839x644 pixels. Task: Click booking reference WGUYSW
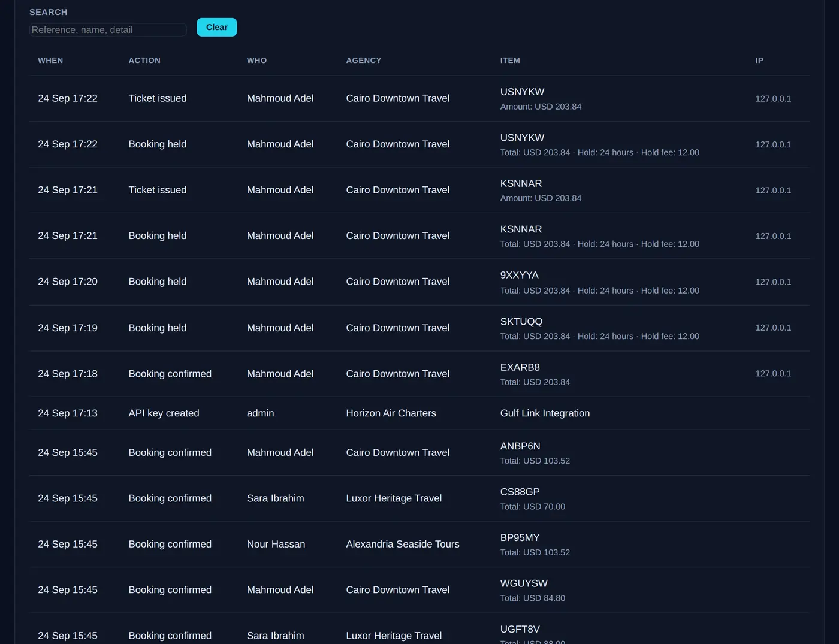pyautogui.click(x=524, y=583)
